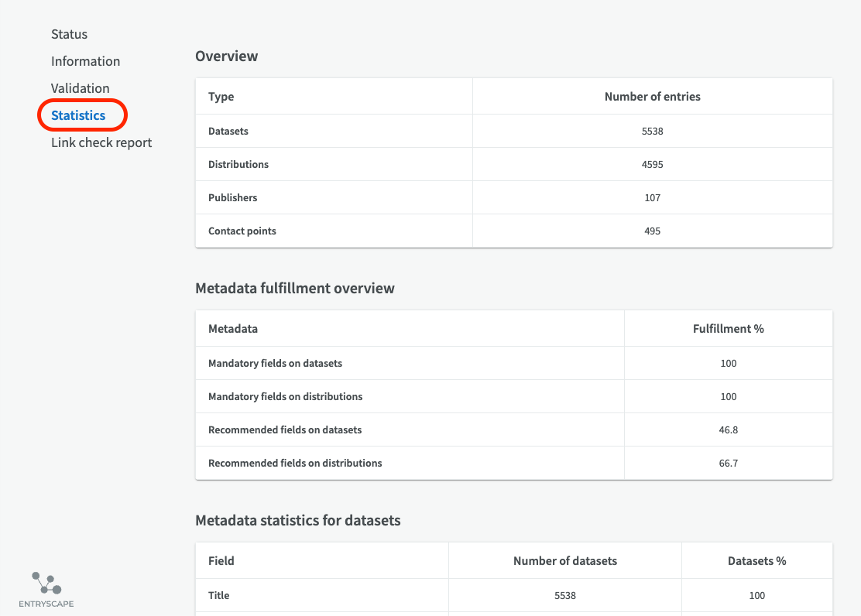Click the Type column header
The height and width of the screenshot is (616, 861).
221,97
